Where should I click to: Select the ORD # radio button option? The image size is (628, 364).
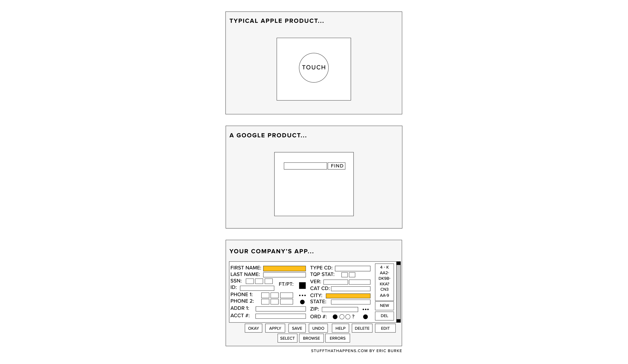coord(334,317)
